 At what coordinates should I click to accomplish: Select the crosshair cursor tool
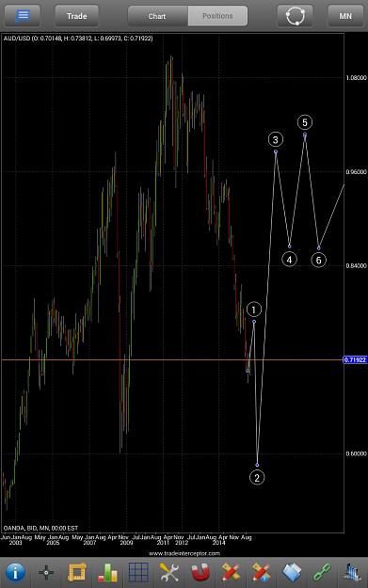pyautogui.click(x=46, y=573)
